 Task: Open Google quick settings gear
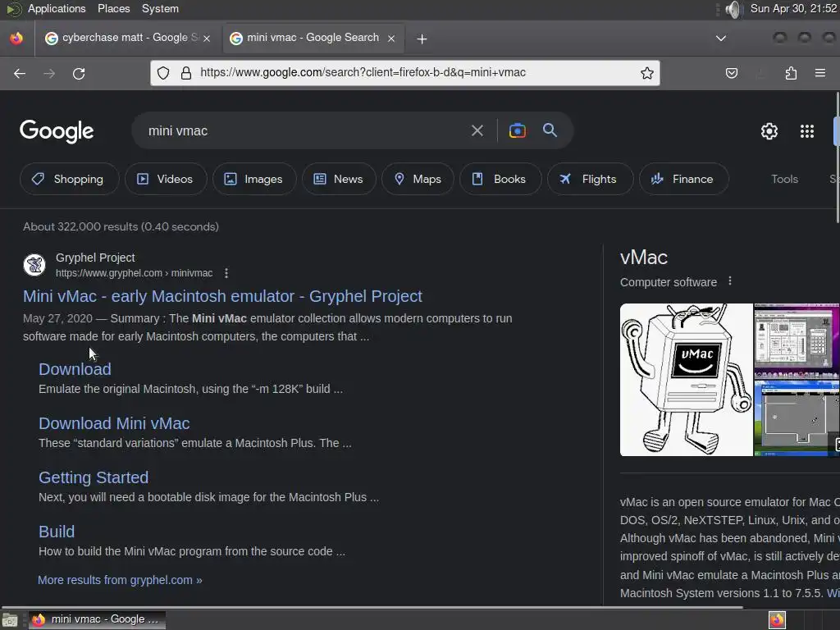click(769, 131)
